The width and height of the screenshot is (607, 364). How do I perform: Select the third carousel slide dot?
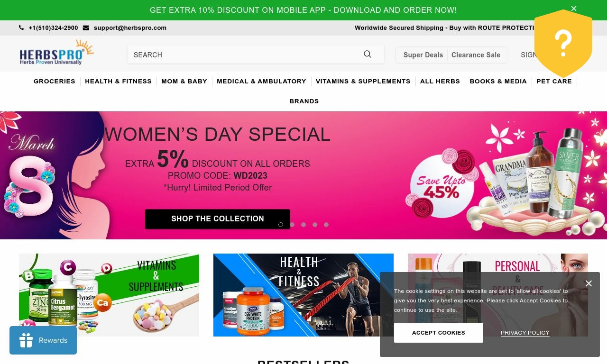303,225
